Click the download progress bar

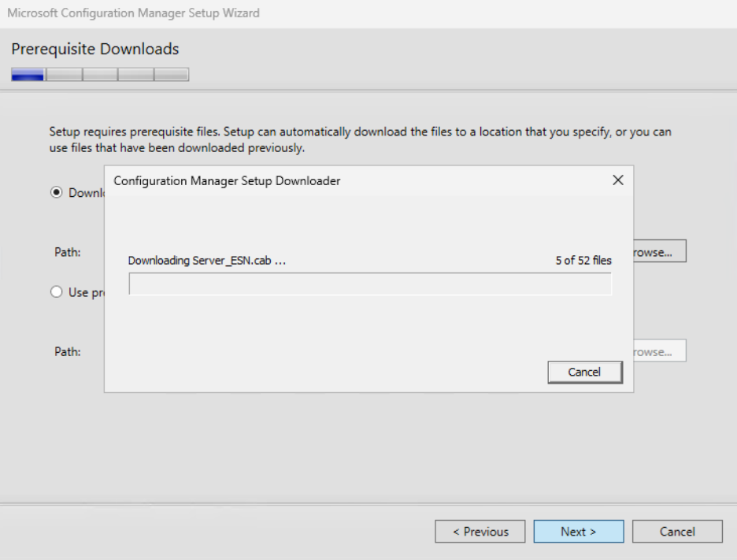pos(370,284)
